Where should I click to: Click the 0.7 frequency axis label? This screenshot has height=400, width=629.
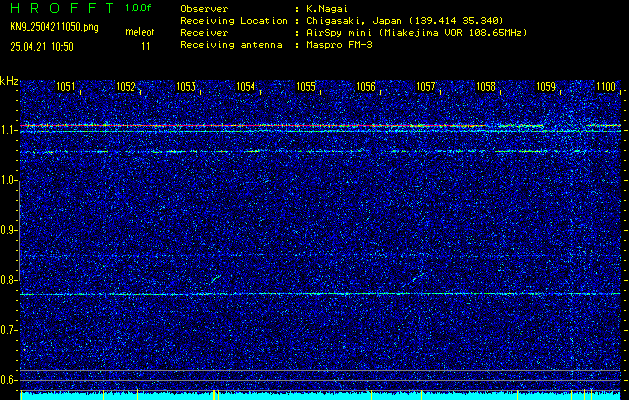click(x=8, y=330)
